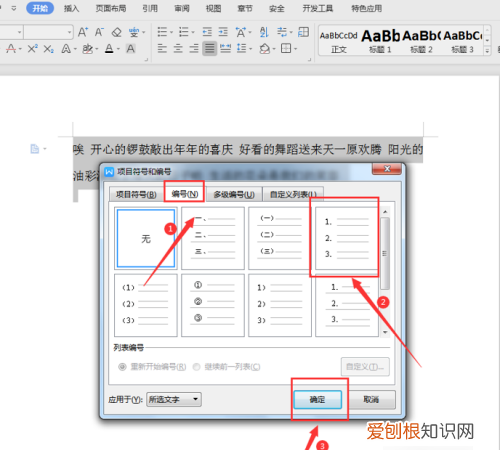
Task: Click the align right icon
Action: point(194,49)
